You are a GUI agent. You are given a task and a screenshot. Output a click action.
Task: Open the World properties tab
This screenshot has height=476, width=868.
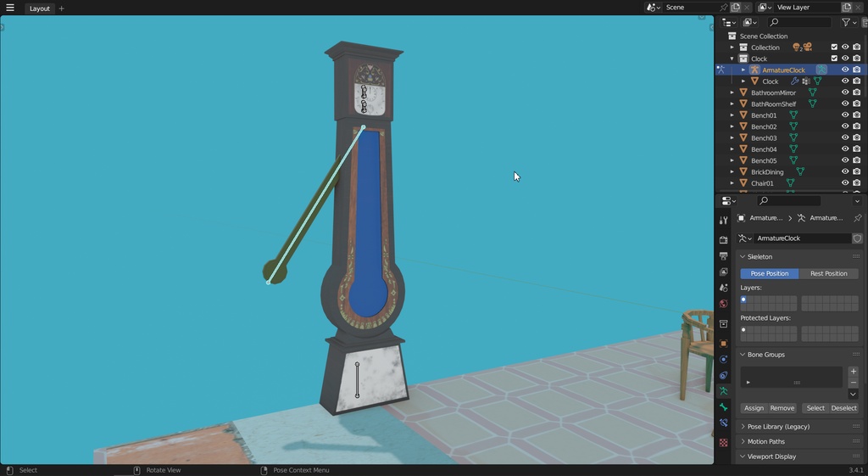point(723,304)
